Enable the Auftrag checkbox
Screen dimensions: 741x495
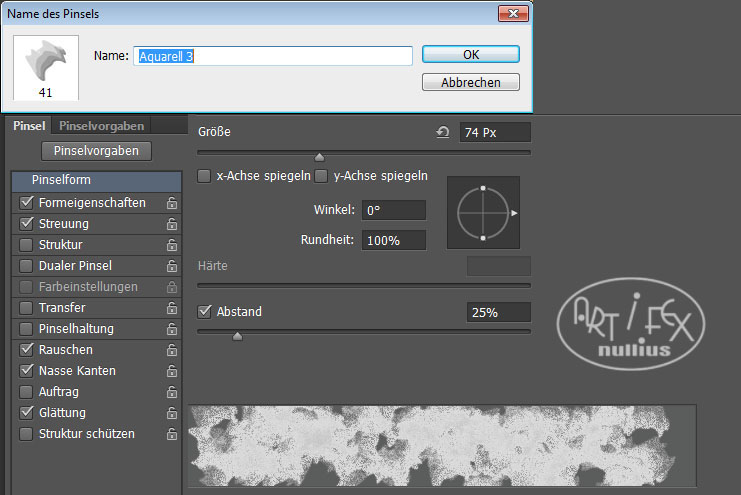26,392
